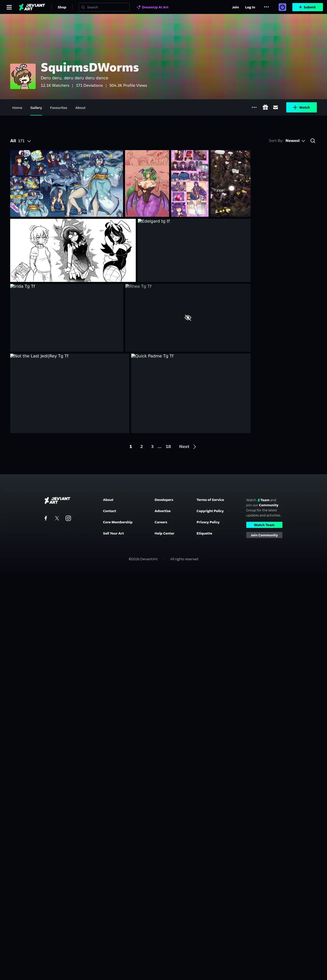This screenshot has height=980, width=327.
Task: Click the crossed-eye hidden content icon
Action: click(188, 318)
